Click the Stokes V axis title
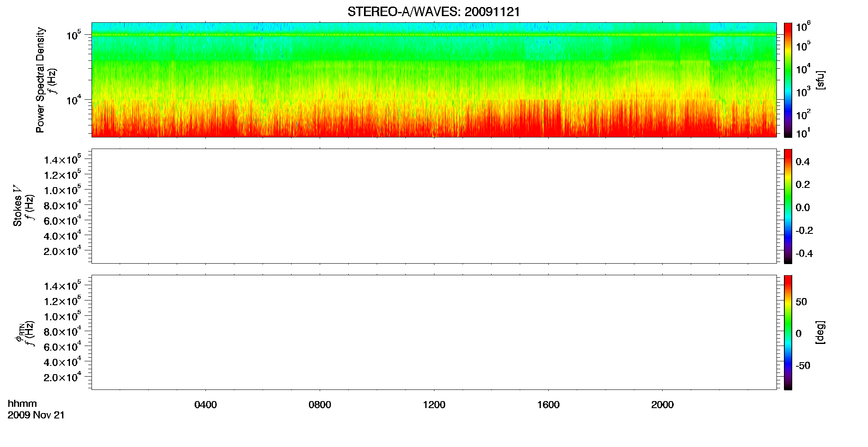This screenshot has height=447, width=868. tap(17, 206)
